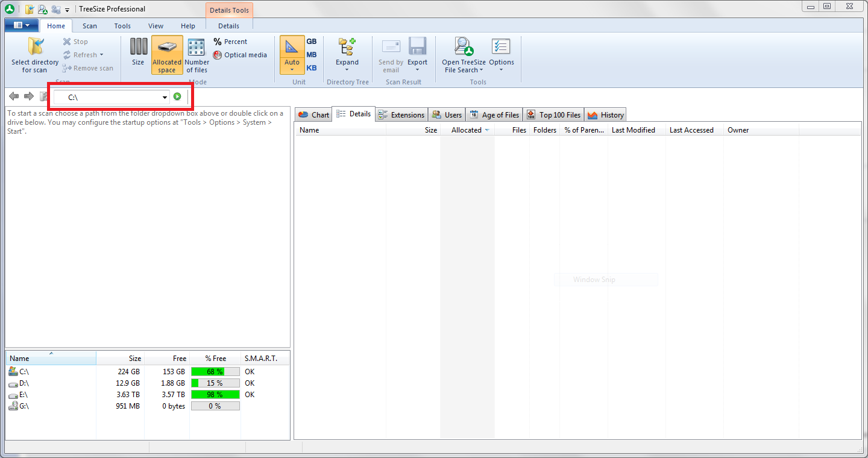This screenshot has height=458, width=868.
Task: Click the C: drive free space bar
Action: pyautogui.click(x=215, y=372)
